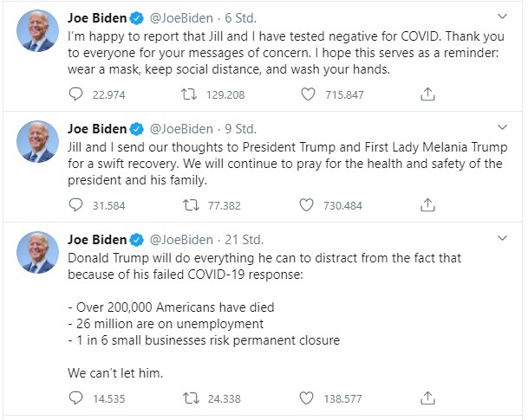Share the COVID negative test tweet

pos(427,94)
